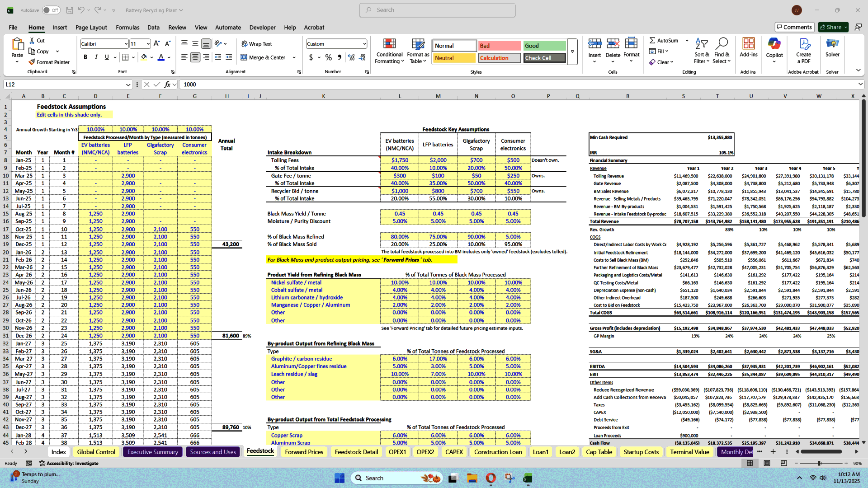
Task: Apply percent style to the selection
Action: coord(329,58)
